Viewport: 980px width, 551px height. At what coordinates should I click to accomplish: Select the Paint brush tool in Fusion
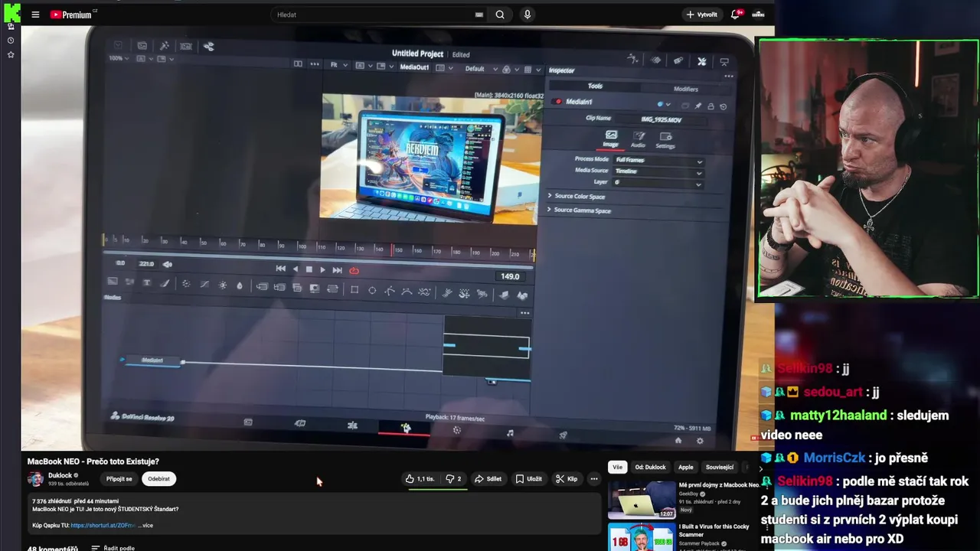coord(165,283)
